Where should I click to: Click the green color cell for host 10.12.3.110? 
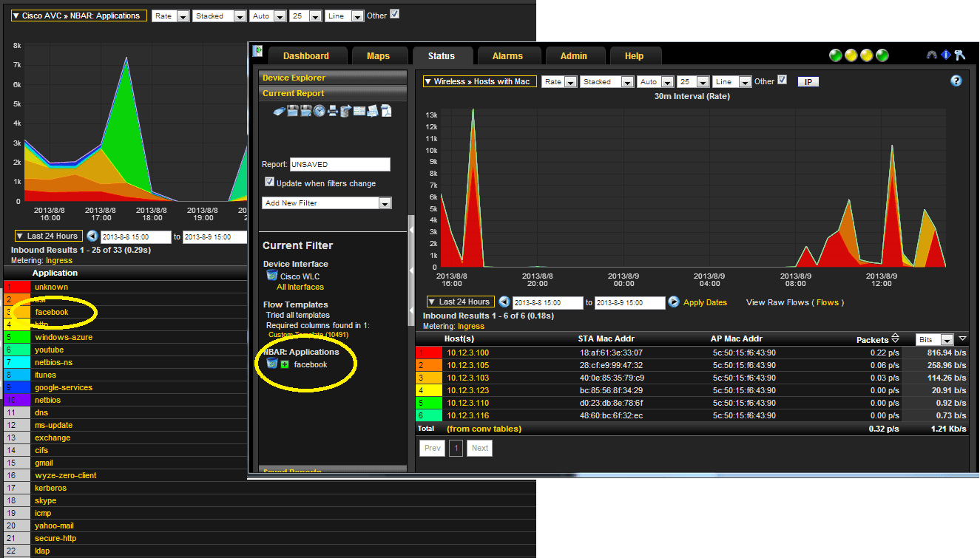[430, 403]
